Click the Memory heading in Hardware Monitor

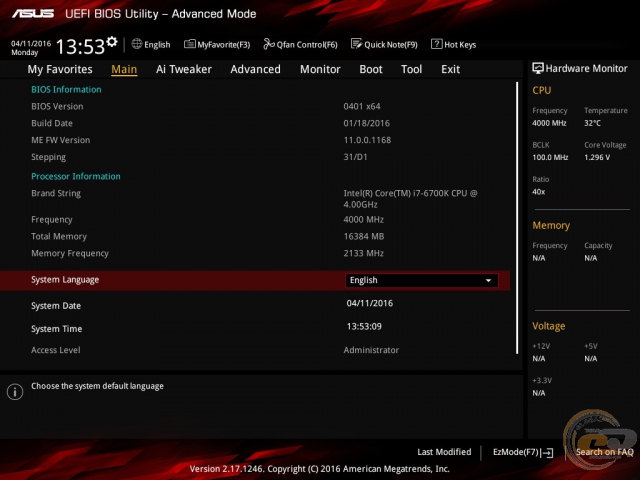click(551, 225)
